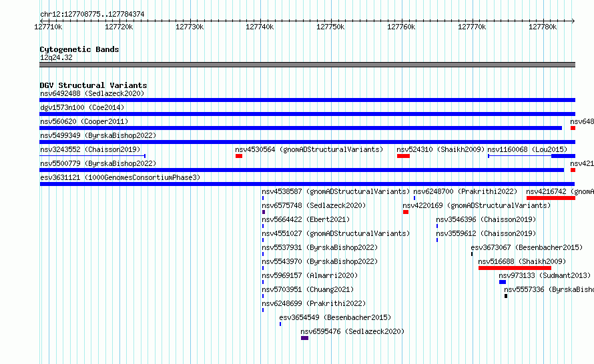Click nsv4216742 variant label
The width and height of the screenshot is (594, 364).
560,191
